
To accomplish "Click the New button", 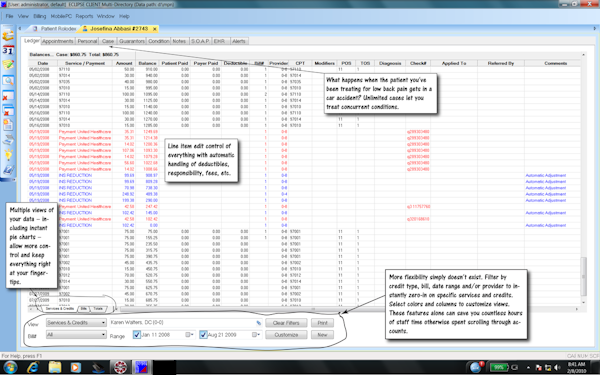I will [x=322, y=335].
